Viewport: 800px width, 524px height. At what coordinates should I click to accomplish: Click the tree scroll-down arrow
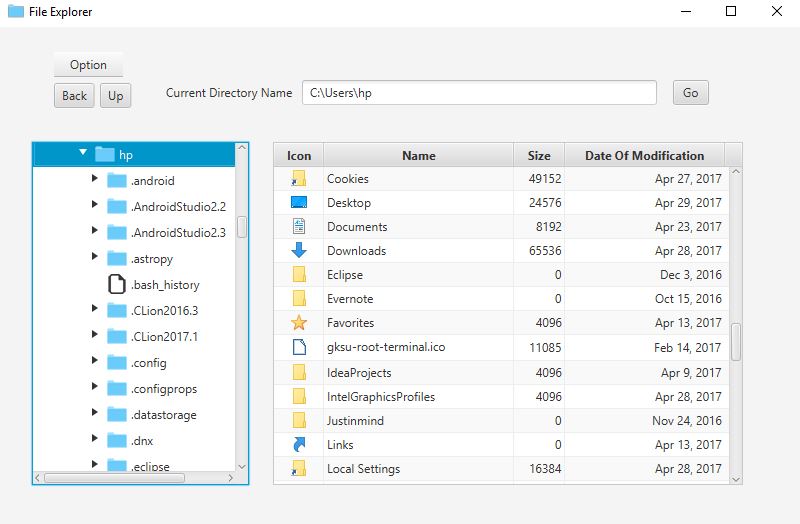click(x=242, y=466)
